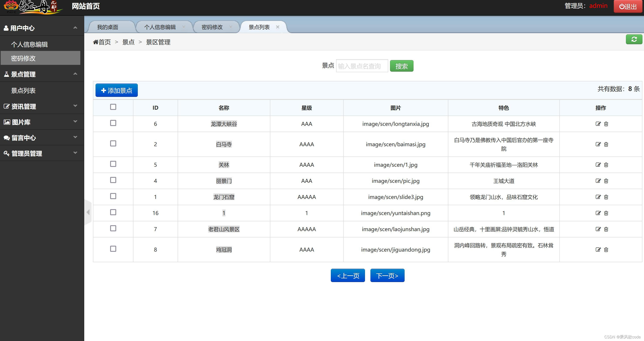Close the 景点列表 tab with X
Image resolution: width=644 pixels, height=341 pixels.
277,27
